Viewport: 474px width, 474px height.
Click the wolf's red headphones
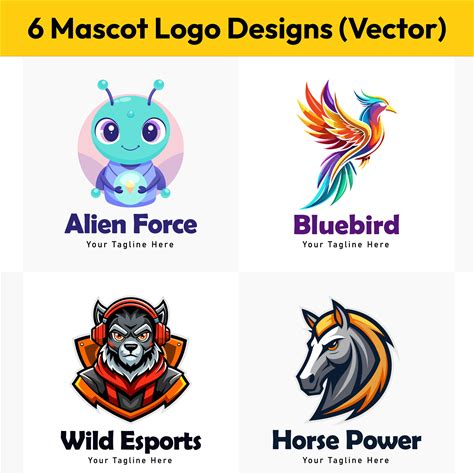tap(131, 323)
